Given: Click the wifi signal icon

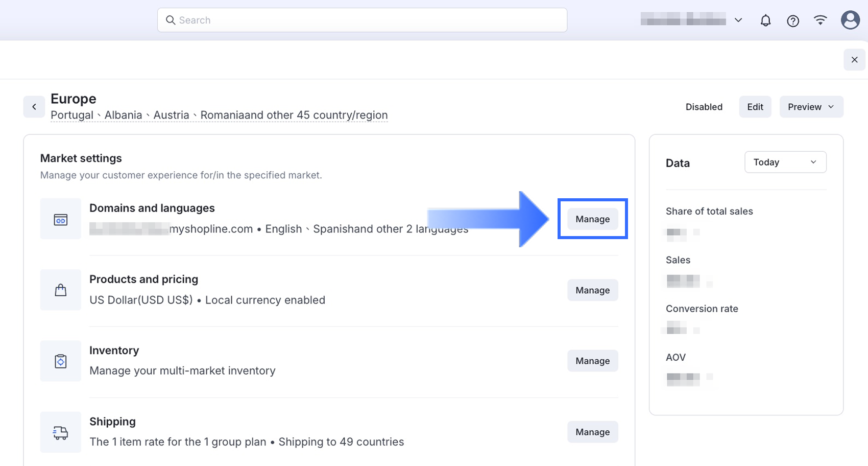Looking at the screenshot, I should 821,20.
